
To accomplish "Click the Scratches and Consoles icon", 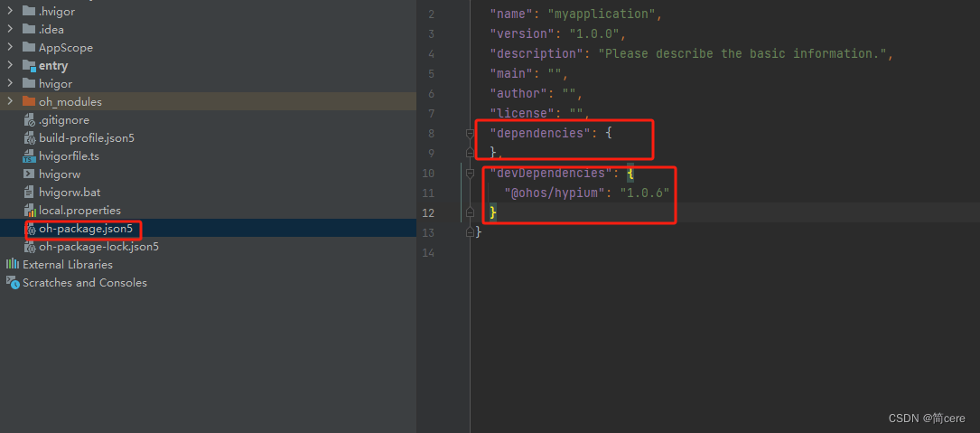I will coord(13,282).
